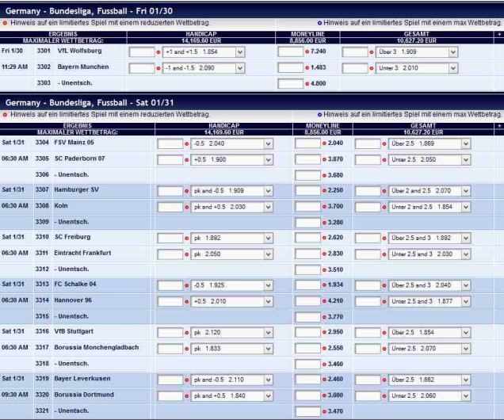Click red icon beside Mainz moneyline 2.040
This screenshot has height=420, width=504.
pyautogui.click(x=324, y=143)
